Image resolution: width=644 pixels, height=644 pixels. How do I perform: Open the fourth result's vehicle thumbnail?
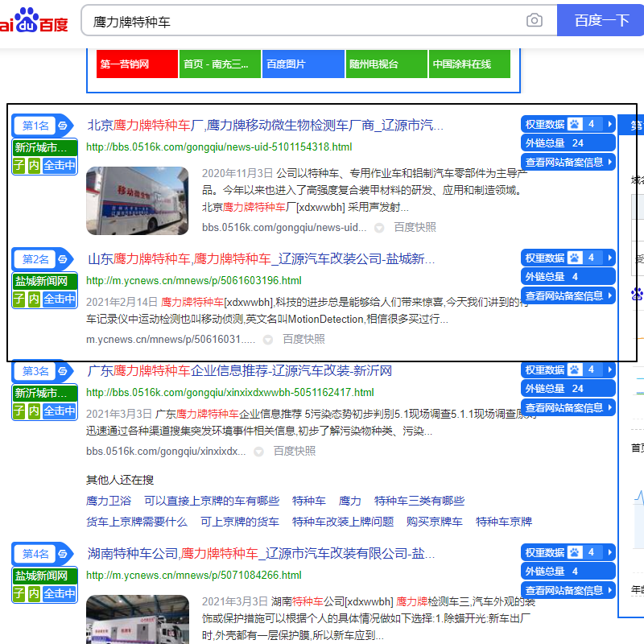coord(137,619)
